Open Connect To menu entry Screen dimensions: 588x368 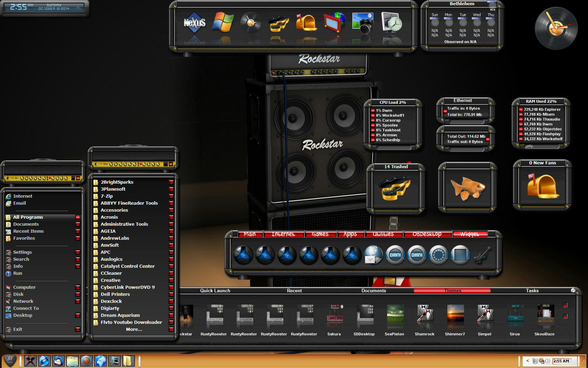click(x=26, y=308)
